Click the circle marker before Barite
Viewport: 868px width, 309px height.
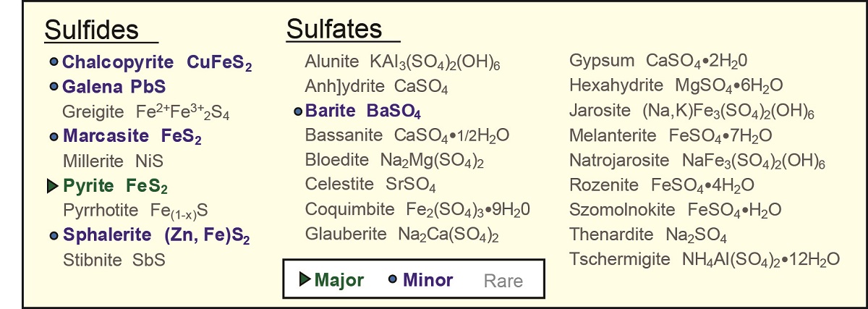pos(297,111)
